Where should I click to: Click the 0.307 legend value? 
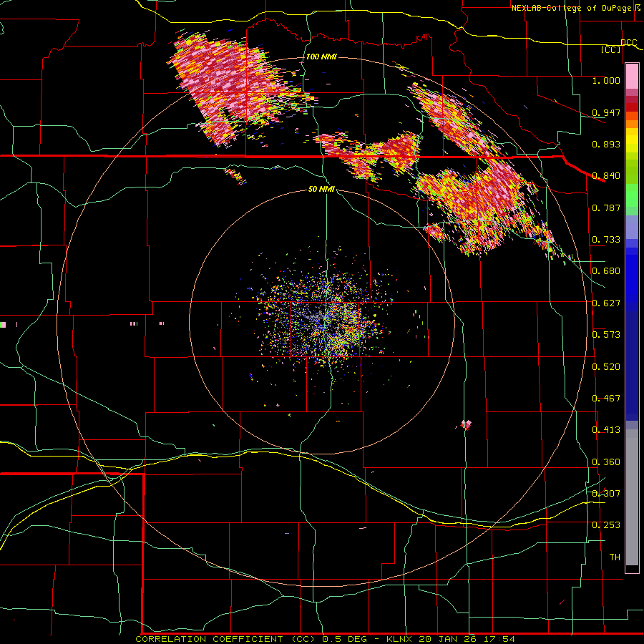coord(606,494)
